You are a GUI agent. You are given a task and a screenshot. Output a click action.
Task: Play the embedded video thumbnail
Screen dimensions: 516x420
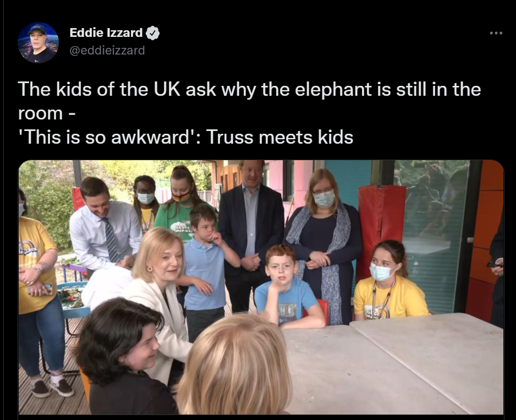pyautogui.click(x=261, y=287)
